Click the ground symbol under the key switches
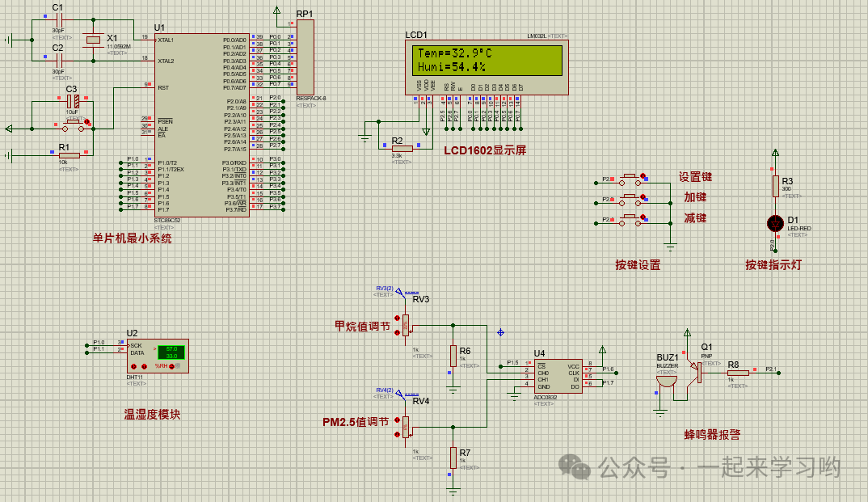The height and width of the screenshot is (502, 868). tap(670, 247)
